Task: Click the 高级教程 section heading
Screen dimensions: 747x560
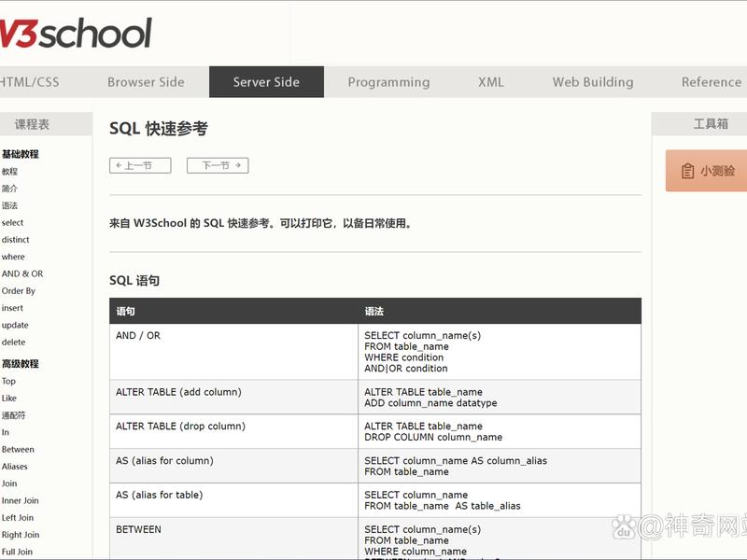Action: point(21,364)
